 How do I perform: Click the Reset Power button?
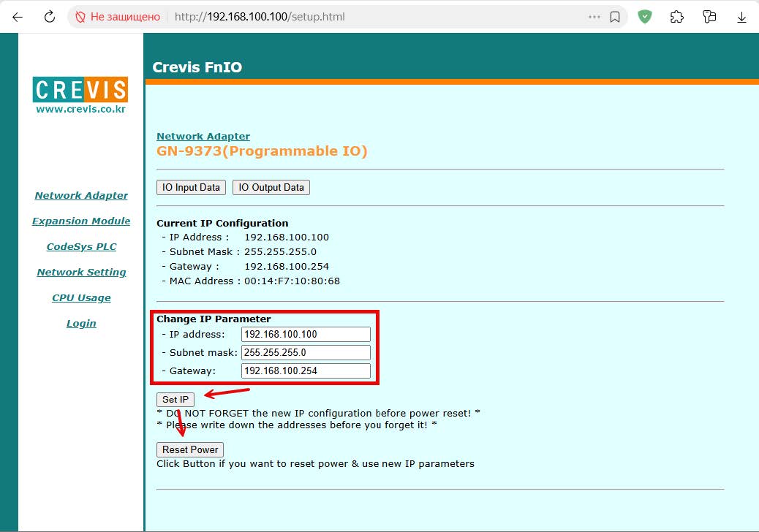coord(190,449)
